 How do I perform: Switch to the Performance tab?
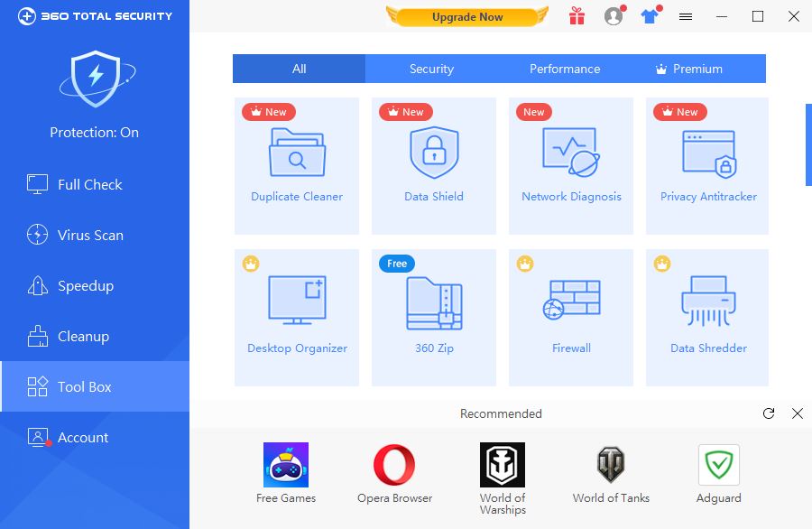[565, 69]
